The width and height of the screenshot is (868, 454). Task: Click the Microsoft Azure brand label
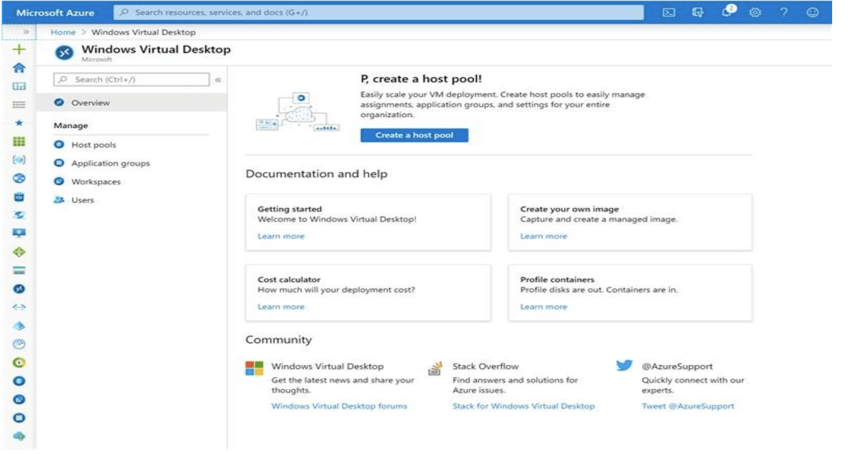tap(55, 13)
